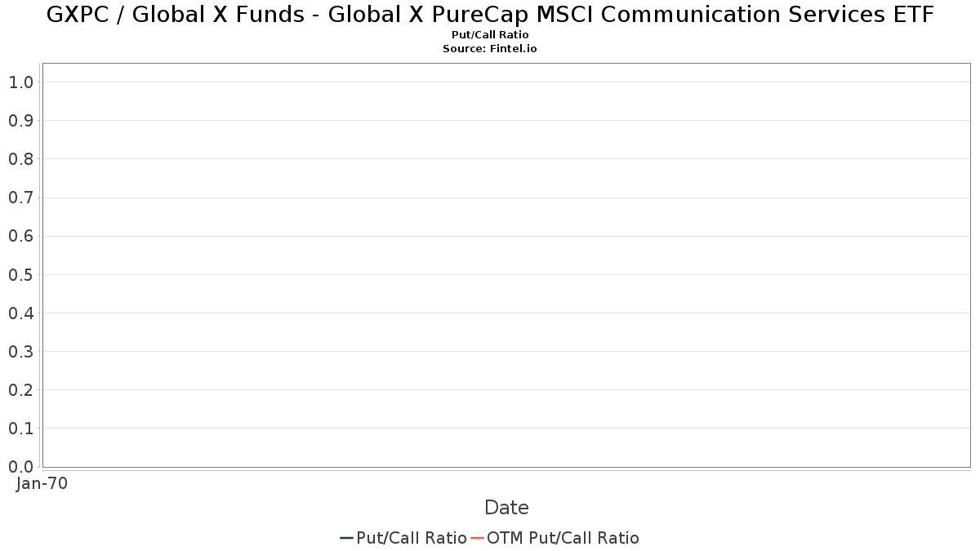Click the GXPC chart title
This screenshot has height=551, width=980.
(x=490, y=15)
